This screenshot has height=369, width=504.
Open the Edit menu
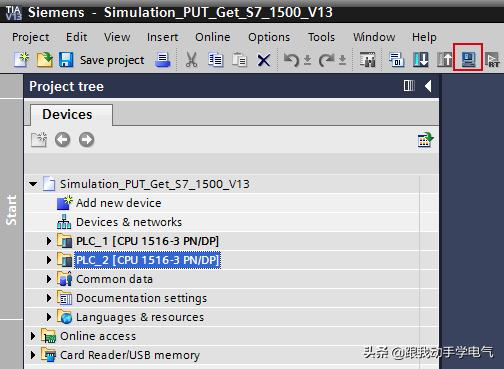click(76, 37)
